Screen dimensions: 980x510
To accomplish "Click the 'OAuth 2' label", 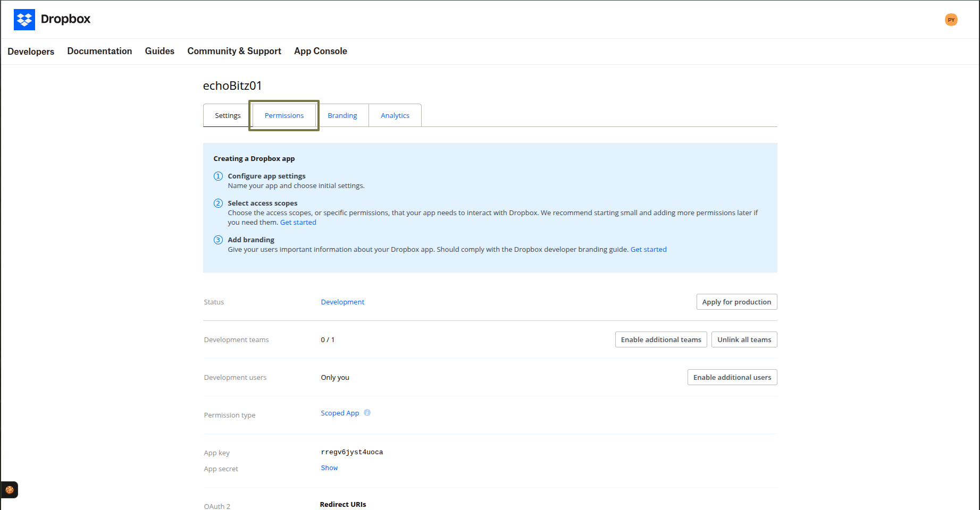I will pos(217,506).
